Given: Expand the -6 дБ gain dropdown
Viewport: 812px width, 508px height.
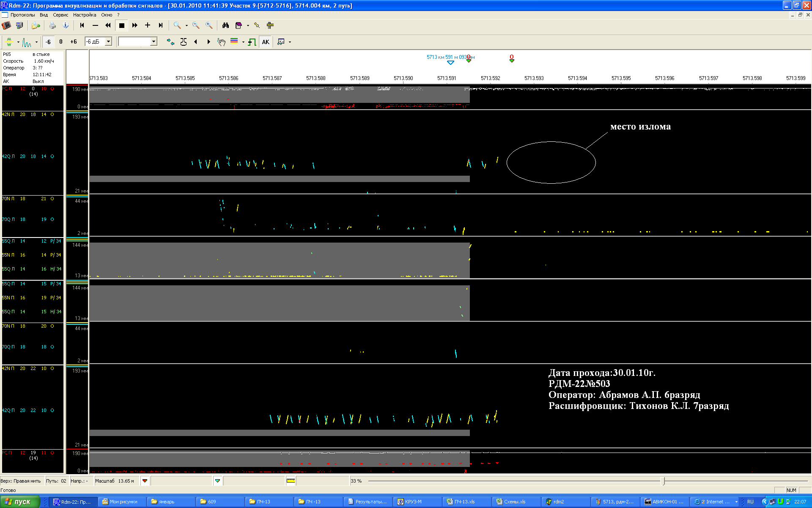Looking at the screenshot, I should 108,41.
